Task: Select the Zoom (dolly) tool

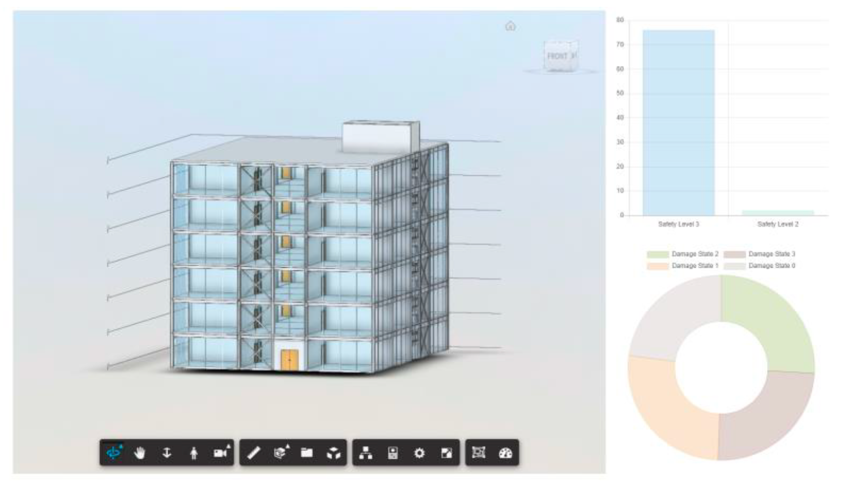Action: pos(167,452)
